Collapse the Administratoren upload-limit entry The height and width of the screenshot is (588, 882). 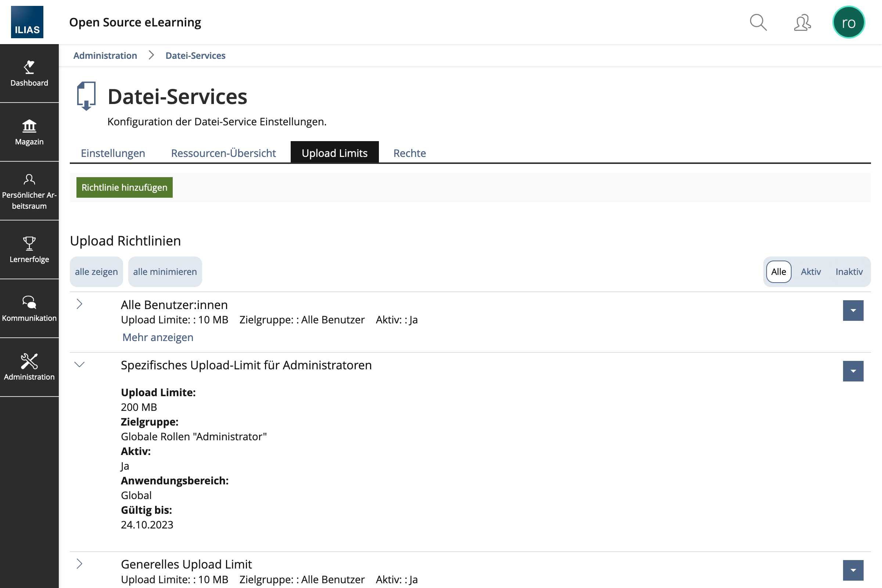click(x=79, y=365)
